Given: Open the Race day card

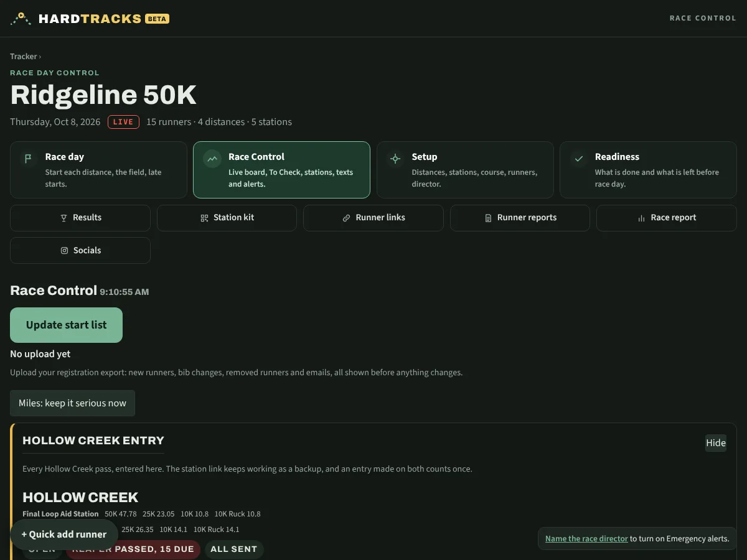Looking at the screenshot, I should coord(98,170).
